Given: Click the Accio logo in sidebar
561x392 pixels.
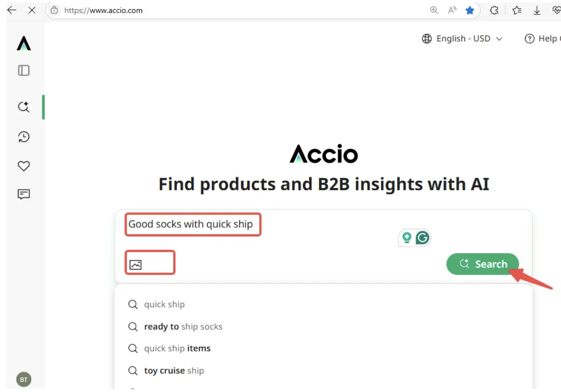Looking at the screenshot, I should pyautogui.click(x=24, y=43).
